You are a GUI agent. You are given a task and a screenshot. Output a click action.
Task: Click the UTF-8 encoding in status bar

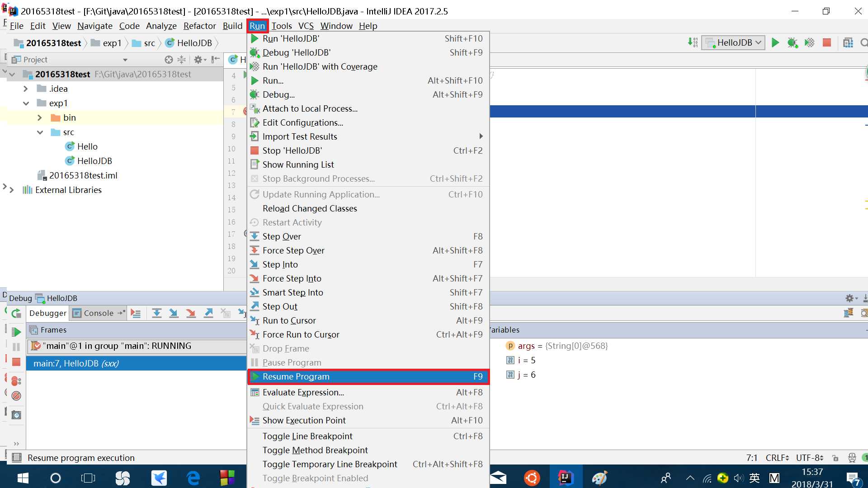(810, 458)
